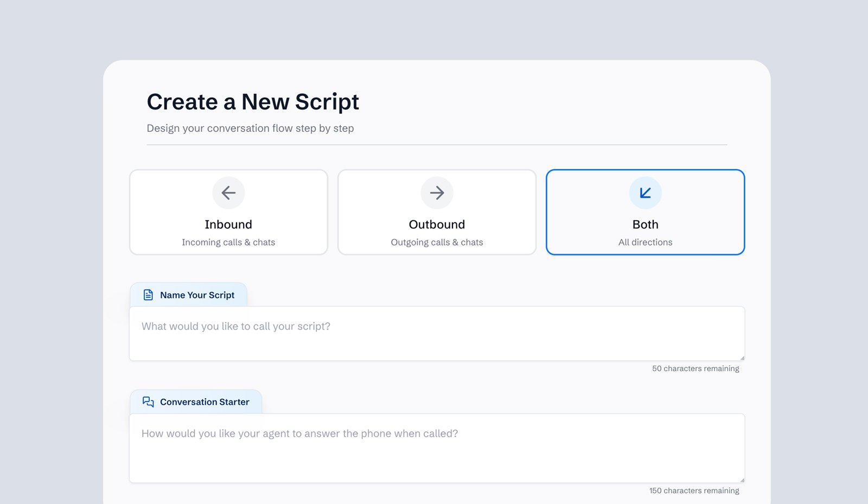
Task: Click the Inbound left-arrow icon
Action: (x=228, y=193)
